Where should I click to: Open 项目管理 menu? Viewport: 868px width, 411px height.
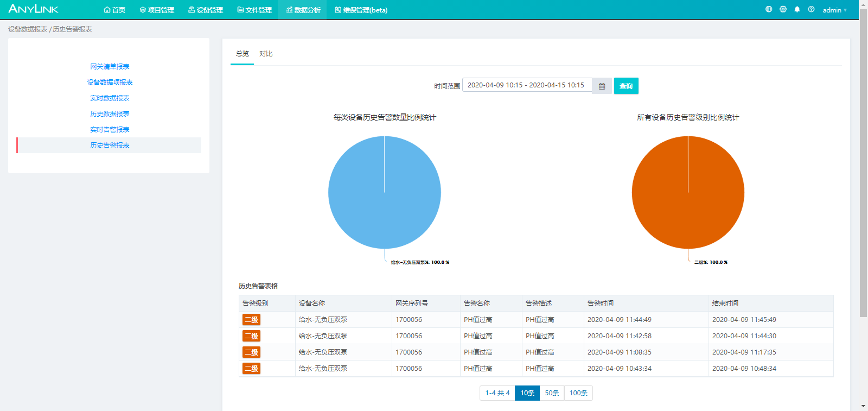[157, 10]
